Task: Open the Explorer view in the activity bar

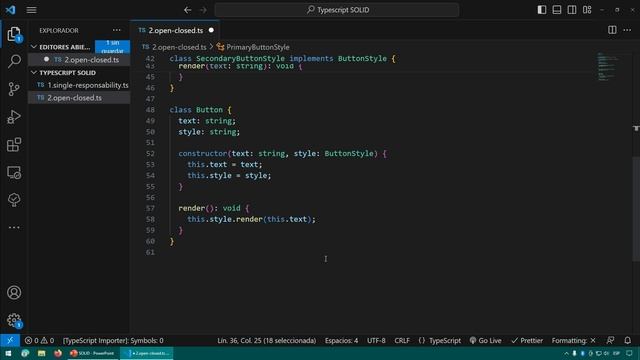Action: (x=14, y=34)
